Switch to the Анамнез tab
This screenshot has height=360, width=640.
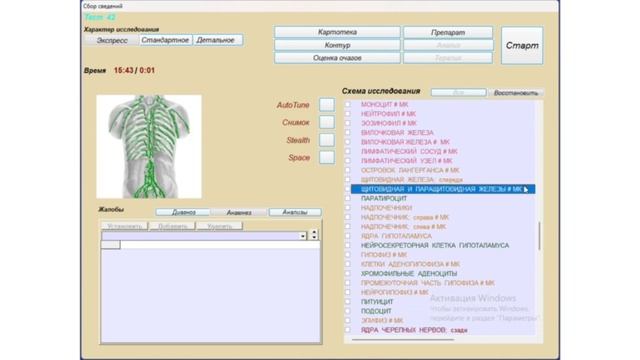(239, 212)
